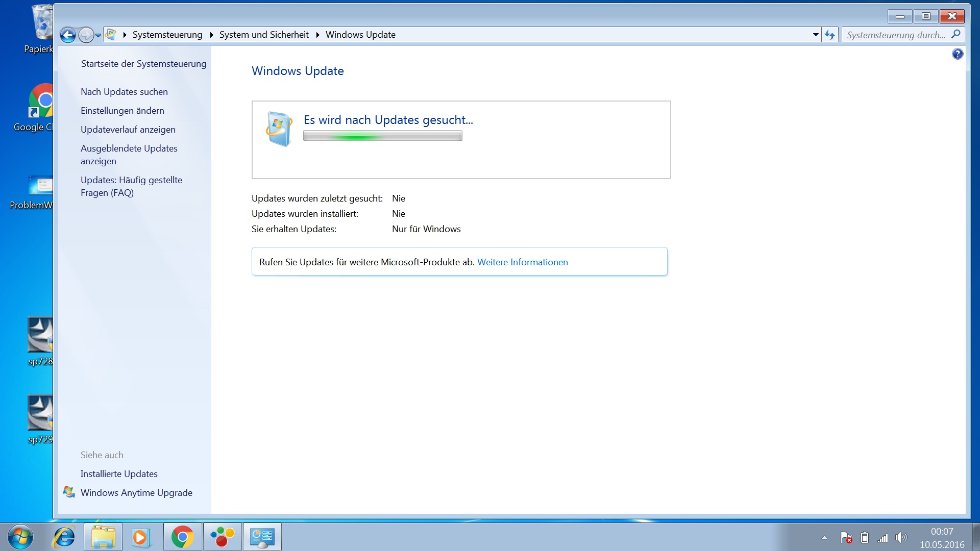Open Windows Explorer from taskbar
This screenshot has height=551, width=980.
point(103,537)
